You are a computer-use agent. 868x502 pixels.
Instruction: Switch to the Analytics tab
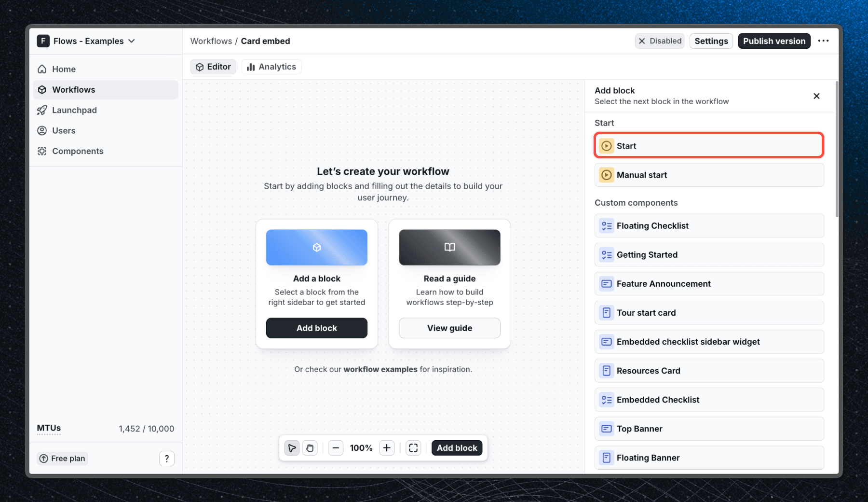pos(271,67)
